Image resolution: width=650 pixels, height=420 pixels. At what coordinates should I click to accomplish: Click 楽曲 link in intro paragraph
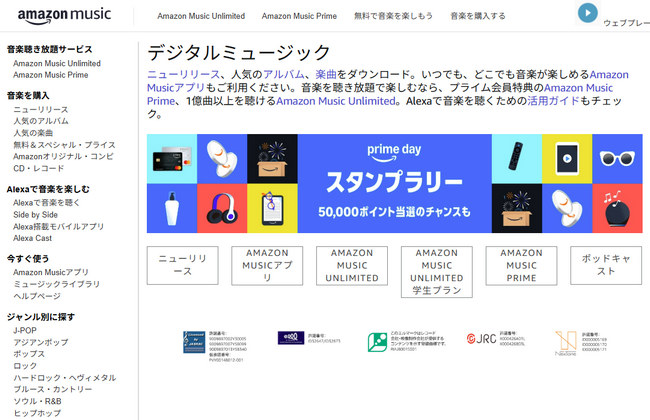coord(326,75)
